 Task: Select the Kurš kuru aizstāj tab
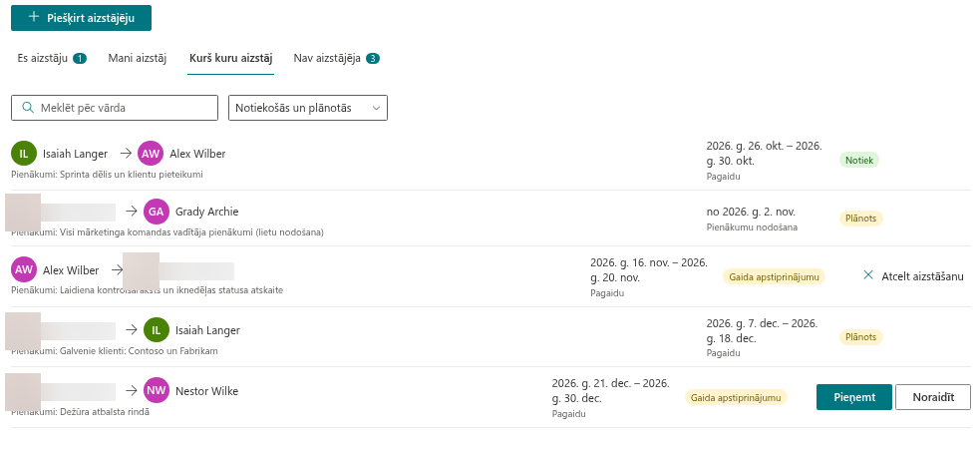click(230, 58)
